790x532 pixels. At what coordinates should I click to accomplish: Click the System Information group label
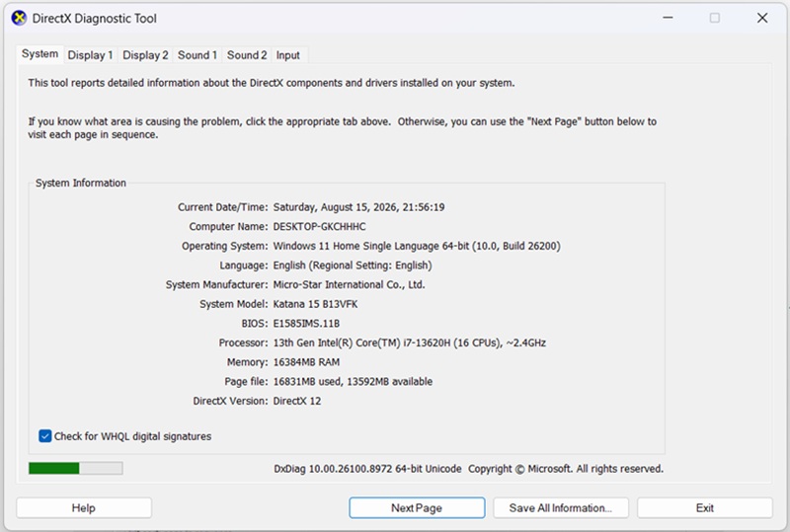(81, 183)
